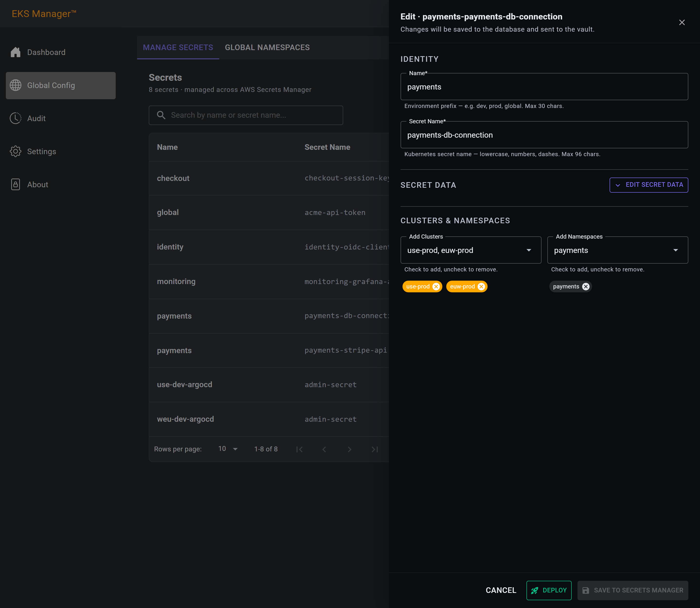Viewport: 700px width, 608px height.
Task: Click monitoring-grafana secret cell
Action: (x=346, y=282)
